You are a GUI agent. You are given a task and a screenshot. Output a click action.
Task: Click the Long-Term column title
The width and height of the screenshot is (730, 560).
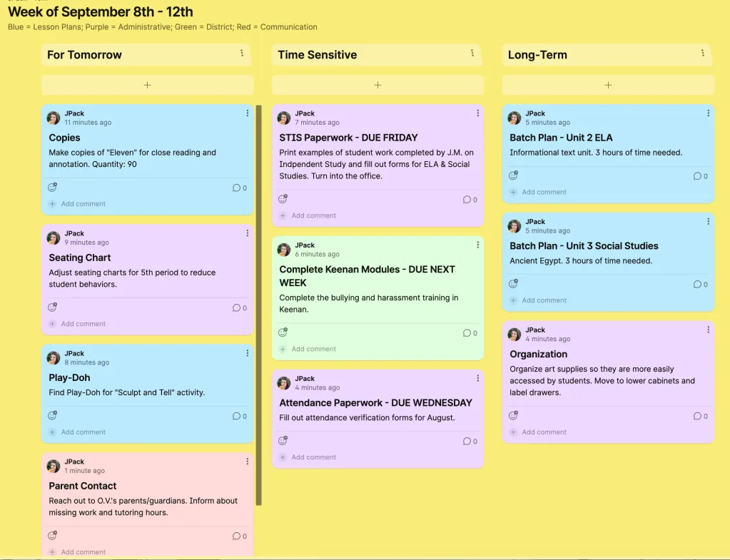537,55
